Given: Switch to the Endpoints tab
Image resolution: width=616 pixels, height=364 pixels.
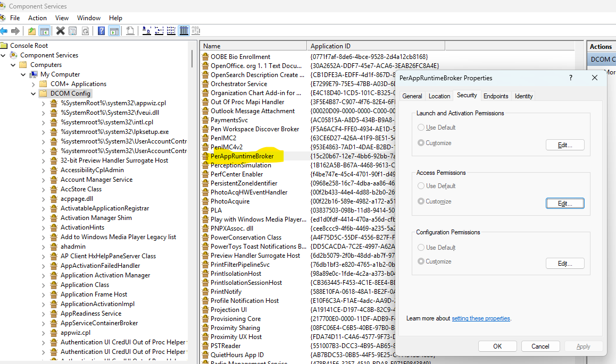Looking at the screenshot, I should tap(496, 96).
